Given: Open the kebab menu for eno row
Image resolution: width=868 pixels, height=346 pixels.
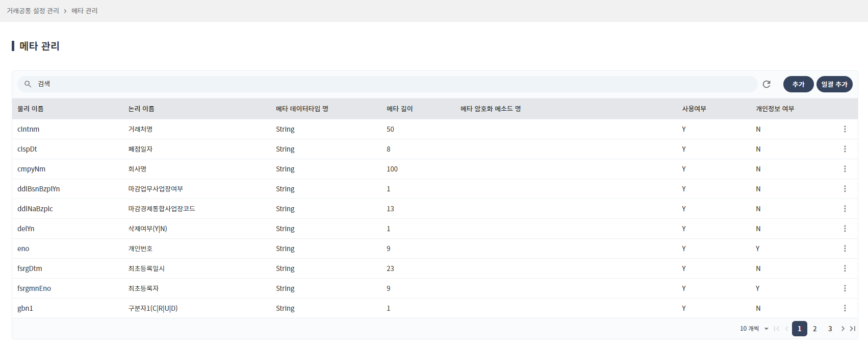Looking at the screenshot, I should pos(845,249).
